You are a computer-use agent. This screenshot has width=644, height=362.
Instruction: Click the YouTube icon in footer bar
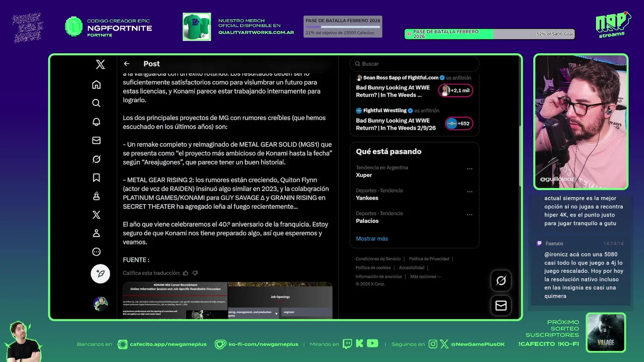click(x=372, y=343)
